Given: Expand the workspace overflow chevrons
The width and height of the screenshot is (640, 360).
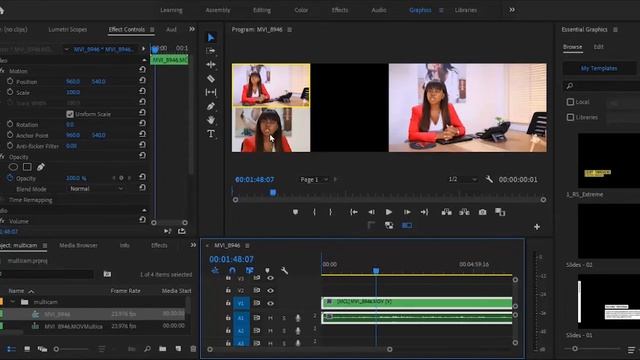Looking at the screenshot, I should (512, 10).
